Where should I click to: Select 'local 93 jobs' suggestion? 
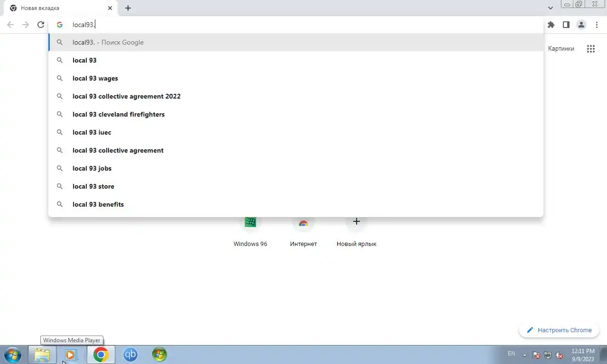tap(296, 168)
